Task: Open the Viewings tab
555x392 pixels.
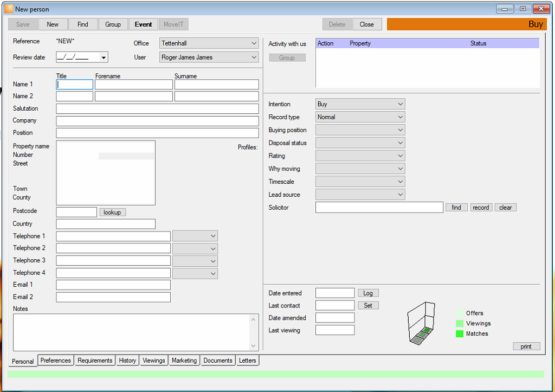Action: click(153, 361)
